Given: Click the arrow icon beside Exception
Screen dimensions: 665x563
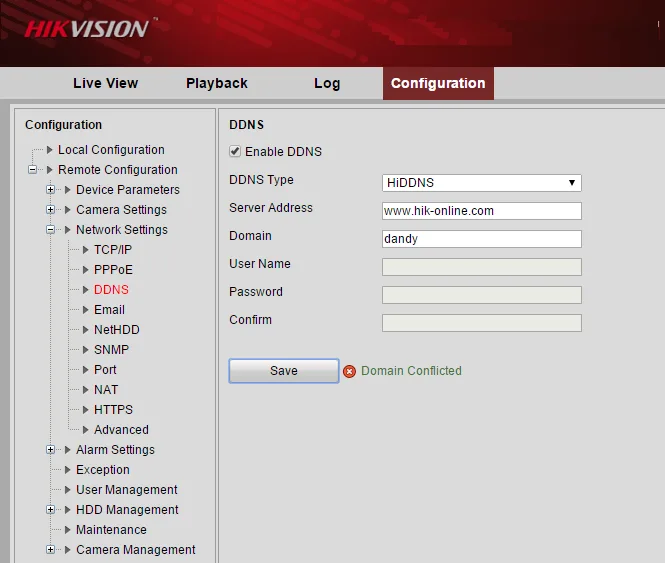Looking at the screenshot, I should (x=67, y=470).
